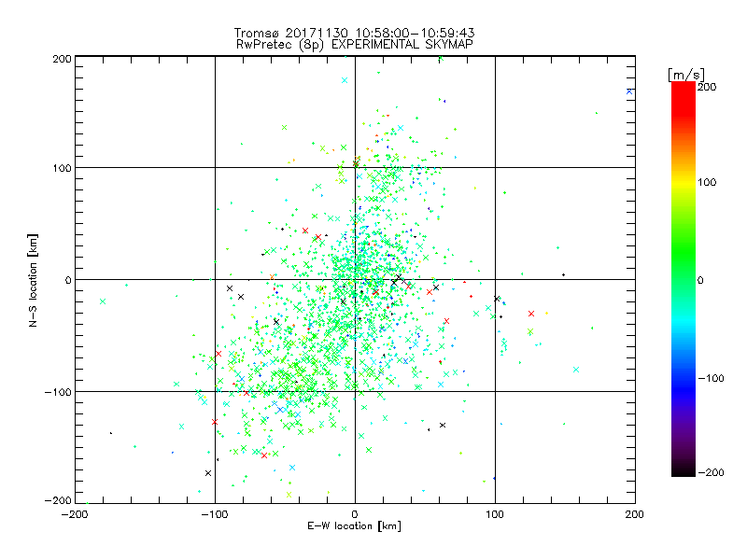747x560 pixels.
Task: Click the cyan X marker near E-W 160 km
Action: [576, 370]
